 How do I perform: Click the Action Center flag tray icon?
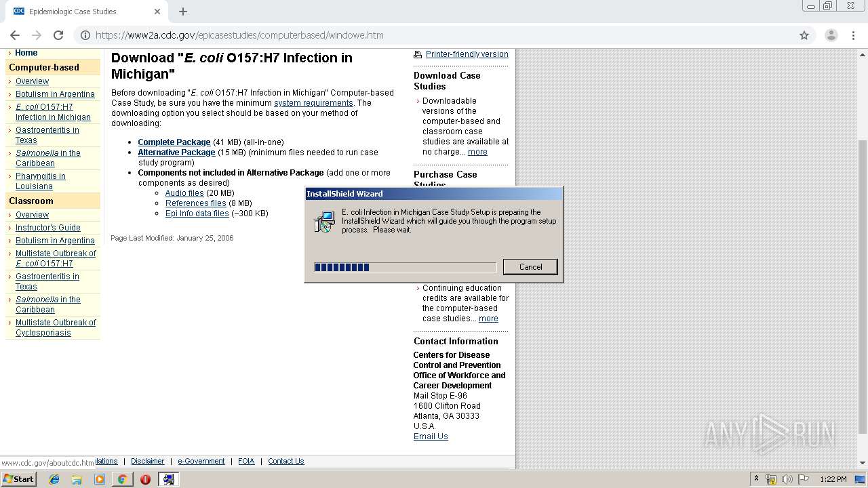[804, 479]
